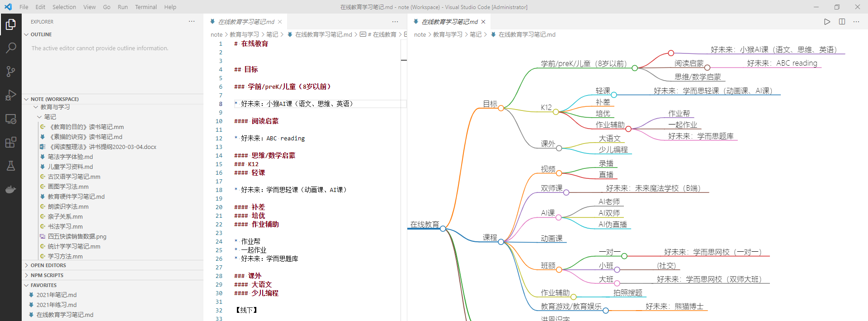This screenshot has width=868, height=321.
Task: Collapse the 笔记 folder in the tree
Action: pyautogui.click(x=50, y=117)
